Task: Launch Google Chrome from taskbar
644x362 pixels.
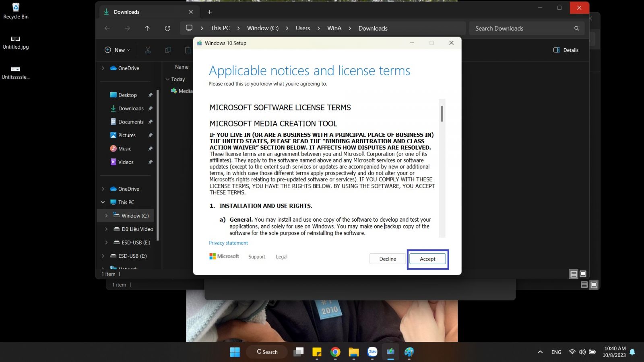Action: [335, 352]
